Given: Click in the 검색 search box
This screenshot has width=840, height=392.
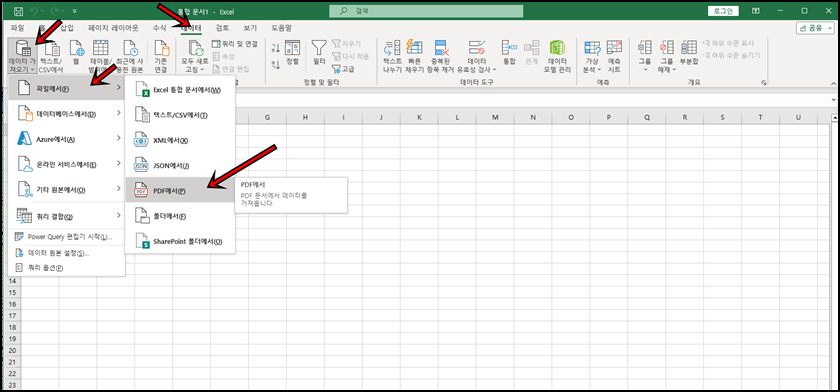Looking at the screenshot, I should click(x=426, y=11).
